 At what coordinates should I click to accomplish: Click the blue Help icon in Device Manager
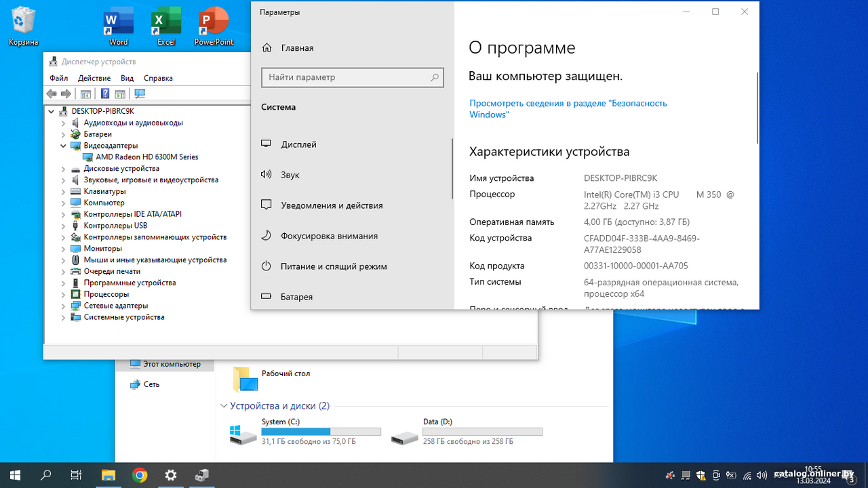point(105,94)
